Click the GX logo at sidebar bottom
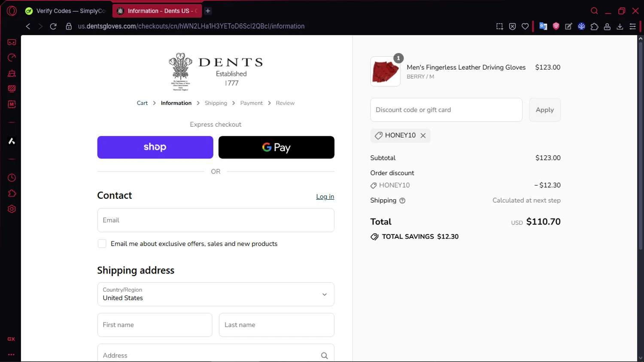 click(11, 339)
